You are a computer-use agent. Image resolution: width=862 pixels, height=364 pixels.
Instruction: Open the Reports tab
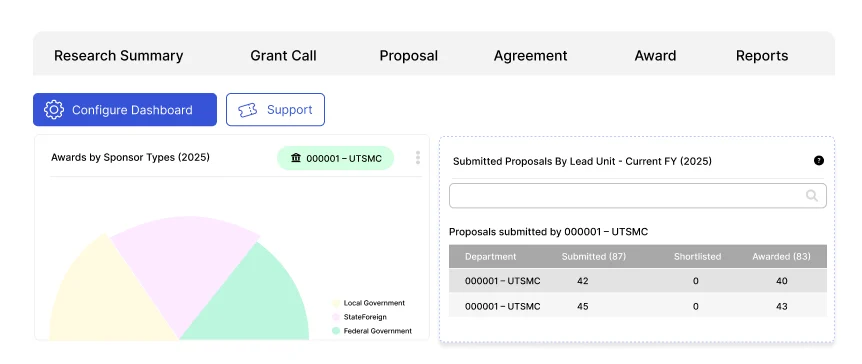point(762,56)
